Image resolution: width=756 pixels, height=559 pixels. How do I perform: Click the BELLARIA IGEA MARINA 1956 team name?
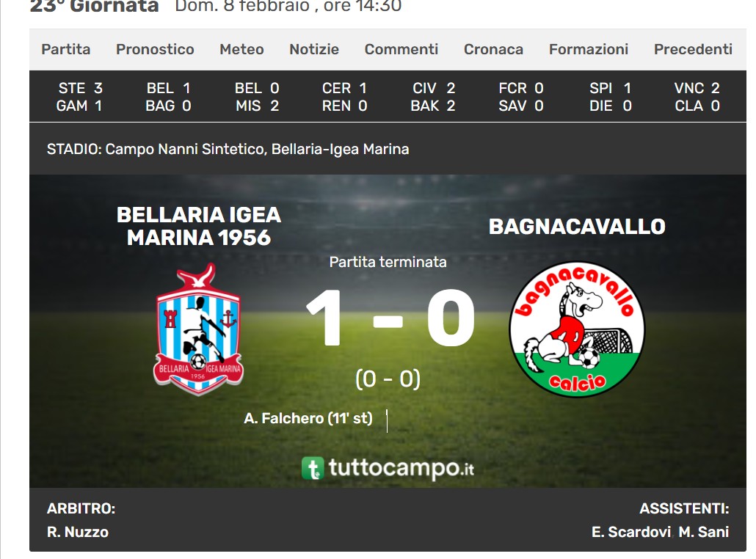click(199, 226)
